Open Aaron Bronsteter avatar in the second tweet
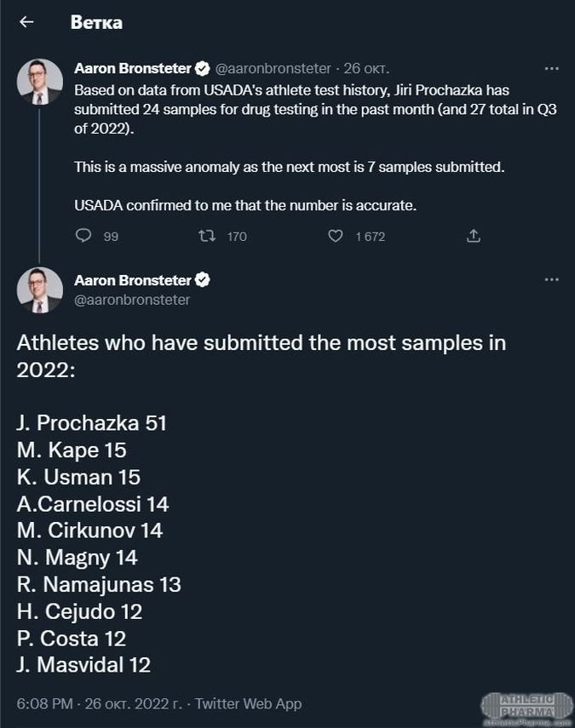The width and height of the screenshot is (575, 728). (x=39, y=289)
